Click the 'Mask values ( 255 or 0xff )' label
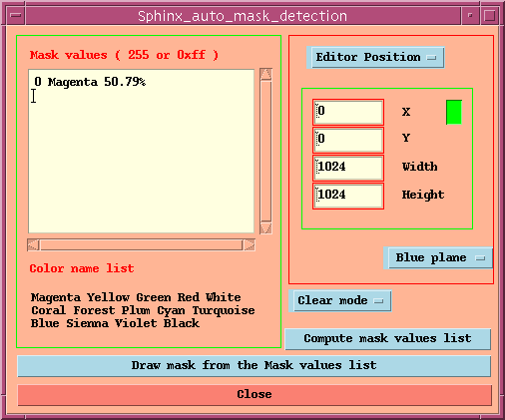Image resolution: width=505 pixels, height=420 pixels. click(124, 55)
